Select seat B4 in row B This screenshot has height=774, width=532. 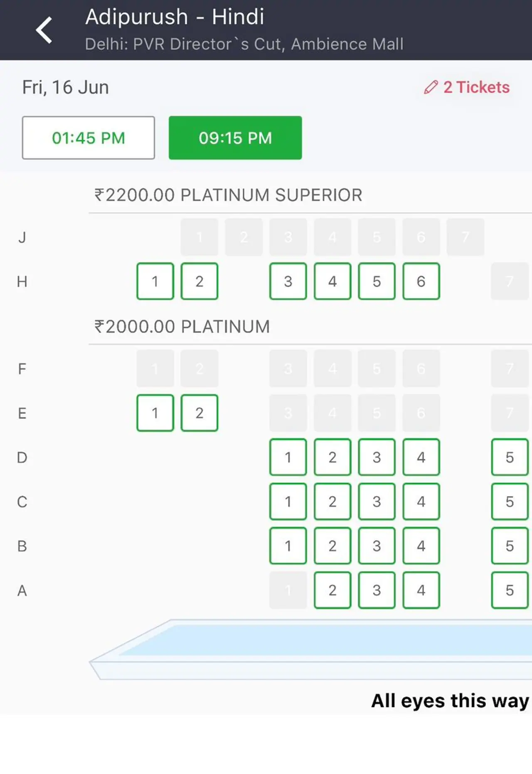(x=421, y=546)
